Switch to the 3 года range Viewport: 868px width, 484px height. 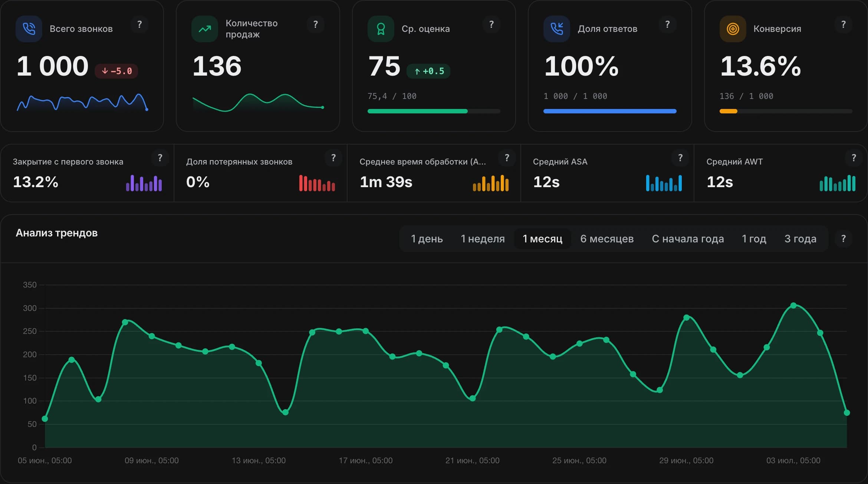[800, 239]
